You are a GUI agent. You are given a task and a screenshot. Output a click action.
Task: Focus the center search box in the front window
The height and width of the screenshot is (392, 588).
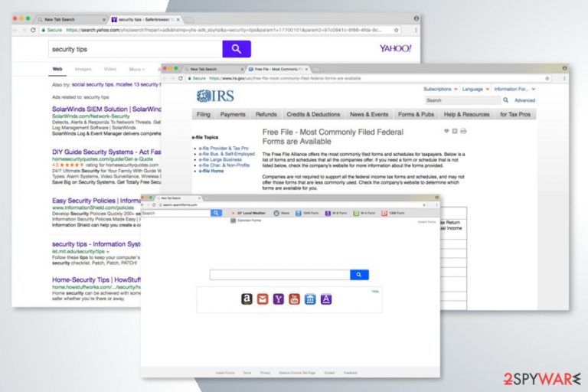(x=279, y=275)
